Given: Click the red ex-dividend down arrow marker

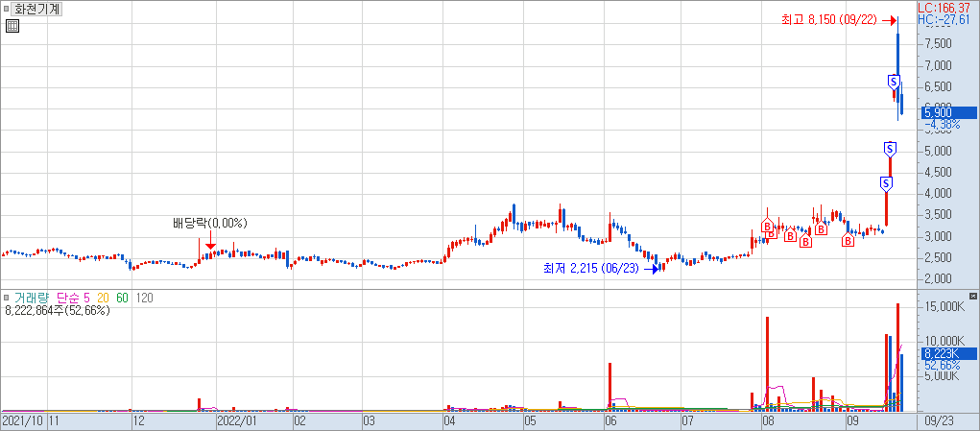Looking at the screenshot, I should pos(210,239).
